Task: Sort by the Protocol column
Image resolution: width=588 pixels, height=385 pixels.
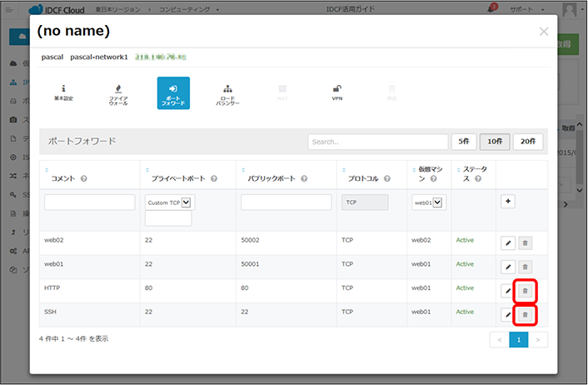Action: 343,170
